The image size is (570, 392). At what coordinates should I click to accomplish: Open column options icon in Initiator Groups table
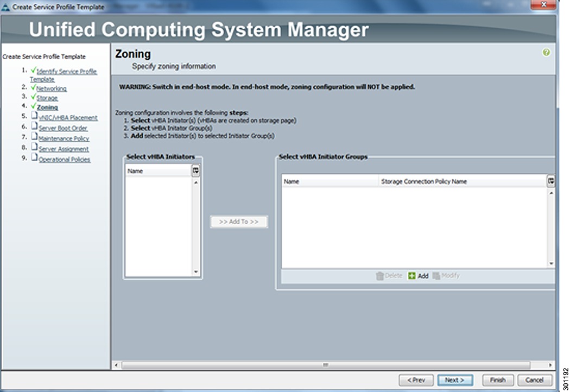tap(551, 181)
